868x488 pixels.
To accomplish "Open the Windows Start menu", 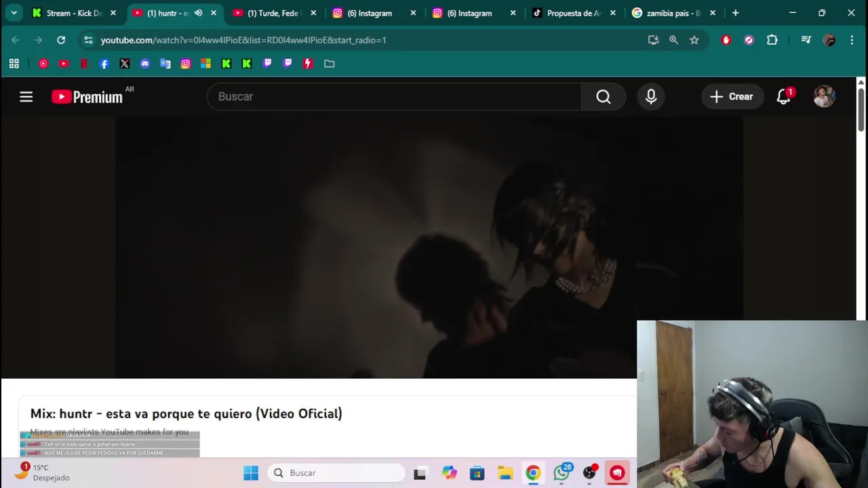I will pyautogui.click(x=251, y=473).
